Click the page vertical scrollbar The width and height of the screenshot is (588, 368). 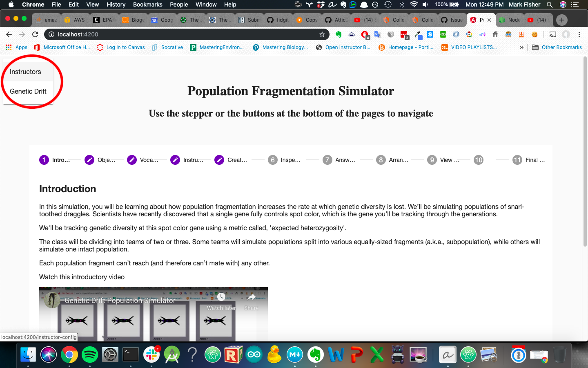click(585, 151)
